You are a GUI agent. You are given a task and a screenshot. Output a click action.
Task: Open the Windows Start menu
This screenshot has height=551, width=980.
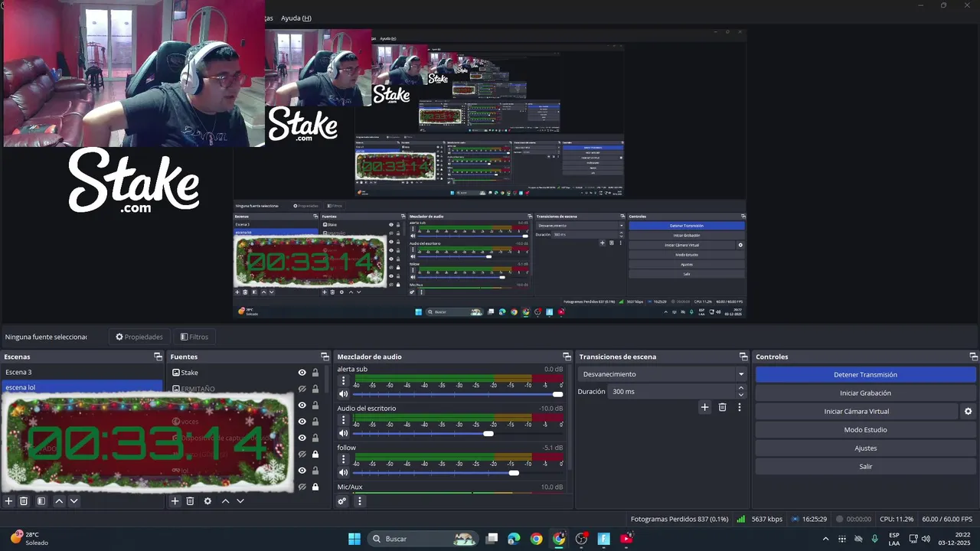click(354, 539)
